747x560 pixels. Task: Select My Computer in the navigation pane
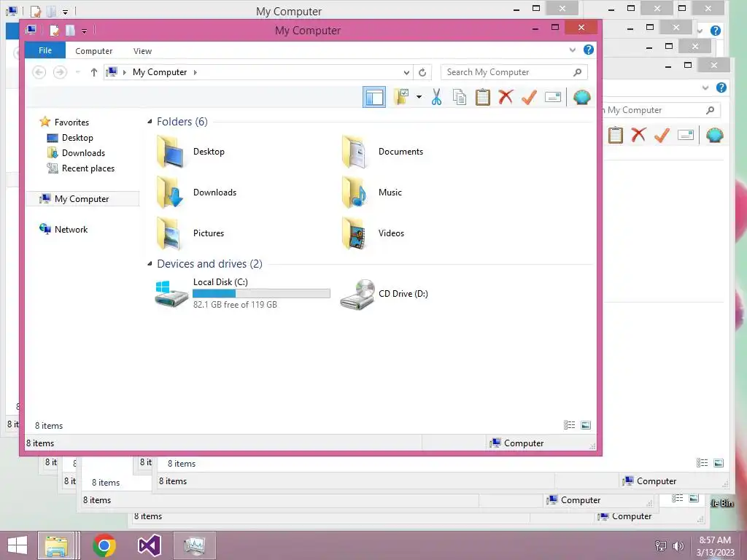pyautogui.click(x=82, y=198)
